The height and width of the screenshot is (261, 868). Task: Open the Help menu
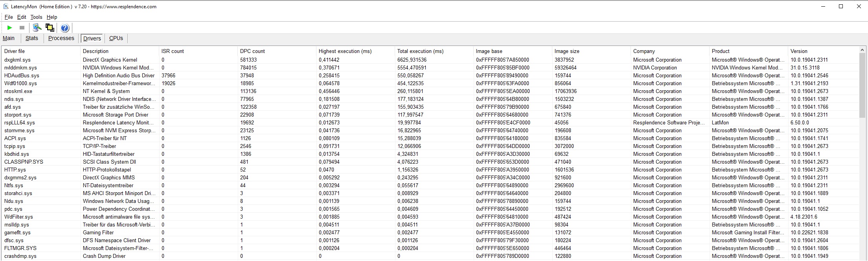(x=52, y=17)
